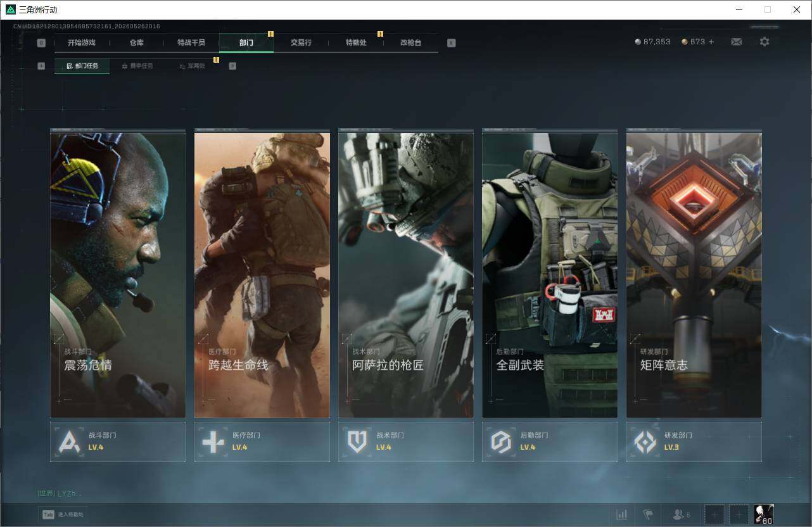Screen dimensions: 812x527
Task: Click the 87,353 currency amount
Action: tap(657, 42)
